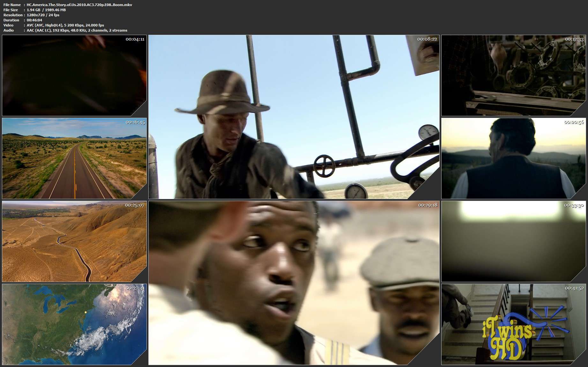
Task: Click the 00:29:18 timestamp label
Action: coord(428,205)
